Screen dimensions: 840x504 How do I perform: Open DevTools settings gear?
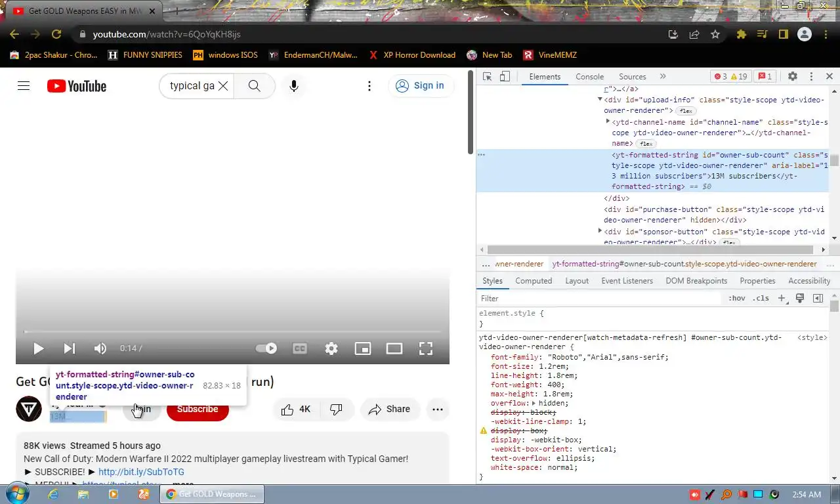pyautogui.click(x=793, y=76)
